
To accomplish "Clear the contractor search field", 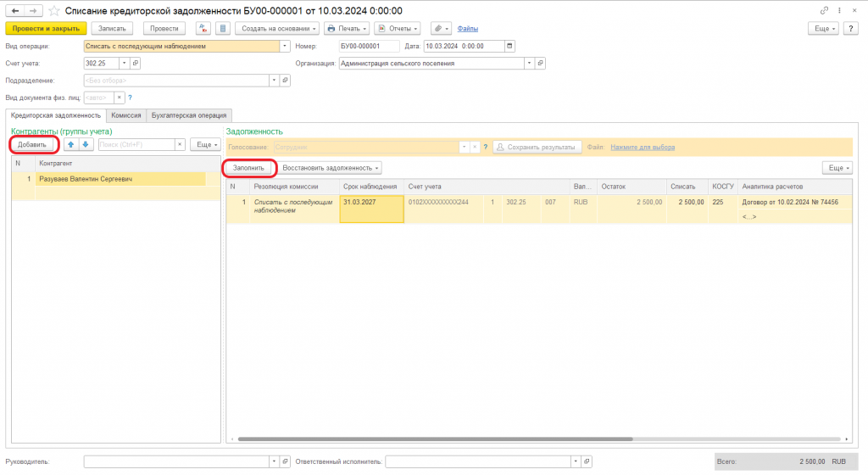I will (x=180, y=144).
